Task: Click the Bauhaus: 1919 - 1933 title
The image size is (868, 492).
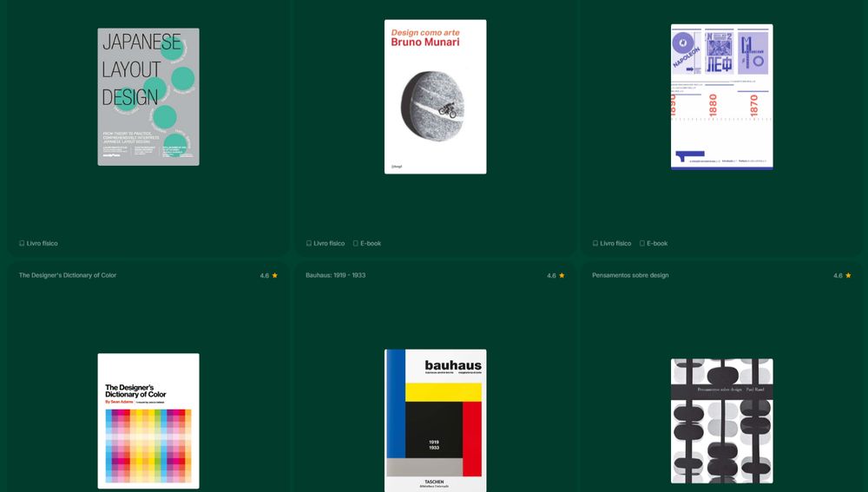Action: click(335, 275)
